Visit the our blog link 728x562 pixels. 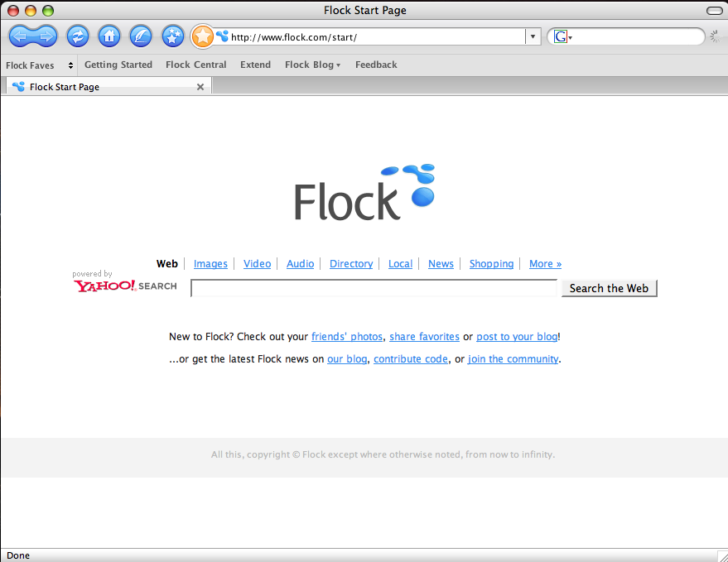[x=347, y=358]
